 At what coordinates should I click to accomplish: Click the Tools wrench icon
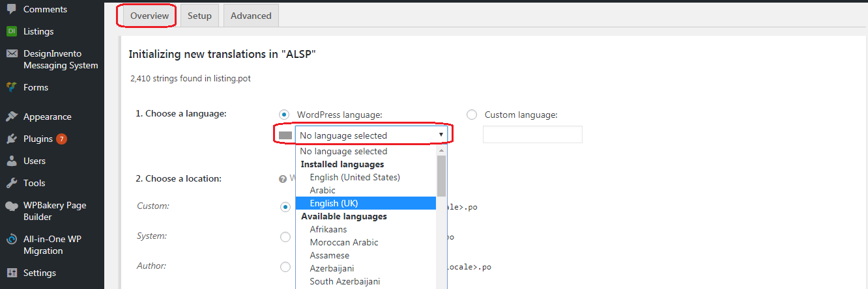click(x=12, y=183)
